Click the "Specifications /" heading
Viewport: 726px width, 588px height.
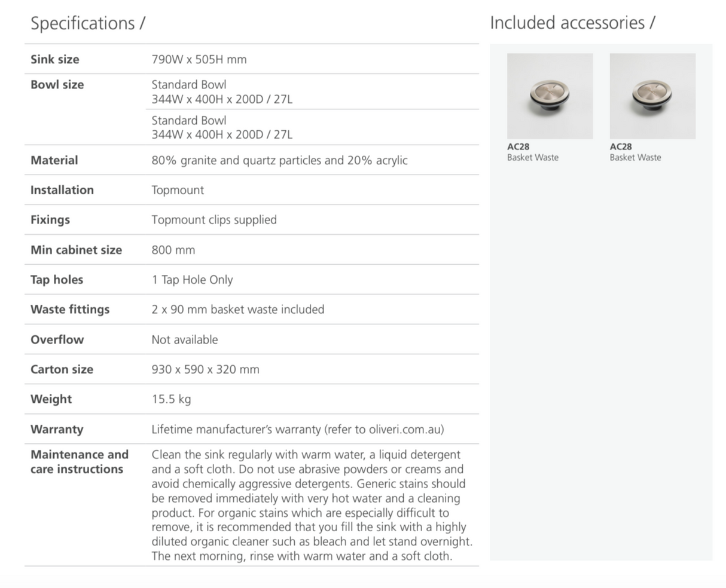[x=88, y=23]
